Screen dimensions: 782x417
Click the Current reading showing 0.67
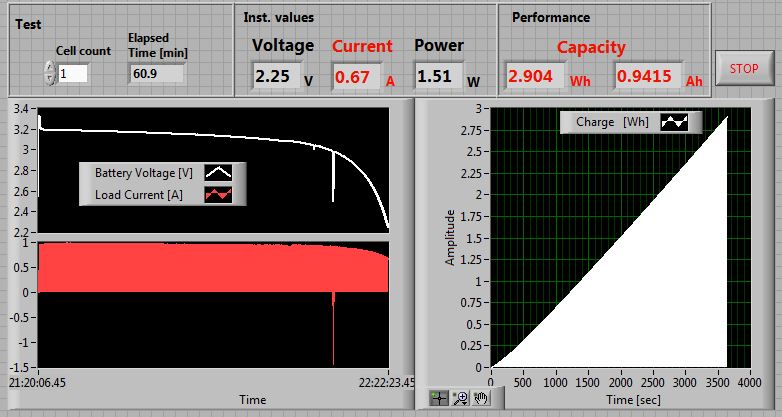[355, 77]
